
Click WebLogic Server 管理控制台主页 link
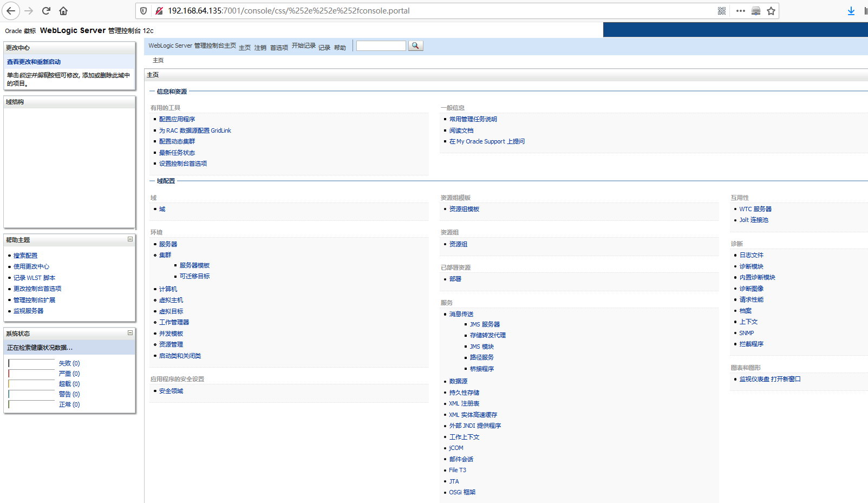point(192,45)
